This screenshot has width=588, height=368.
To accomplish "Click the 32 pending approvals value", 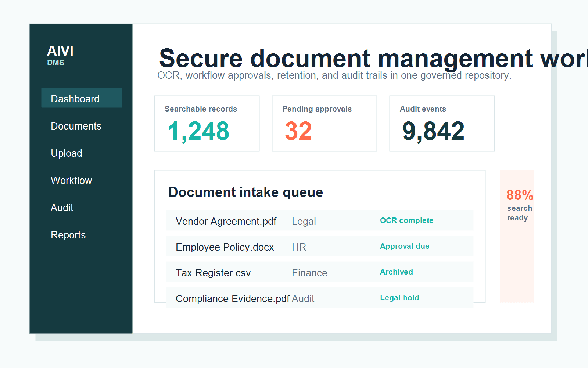I will tap(298, 131).
